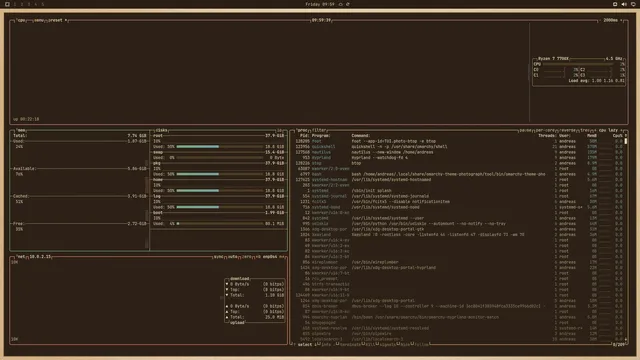This screenshot has width=640, height=360.
Task: Toggle the disks panel label
Action: (x=161, y=130)
